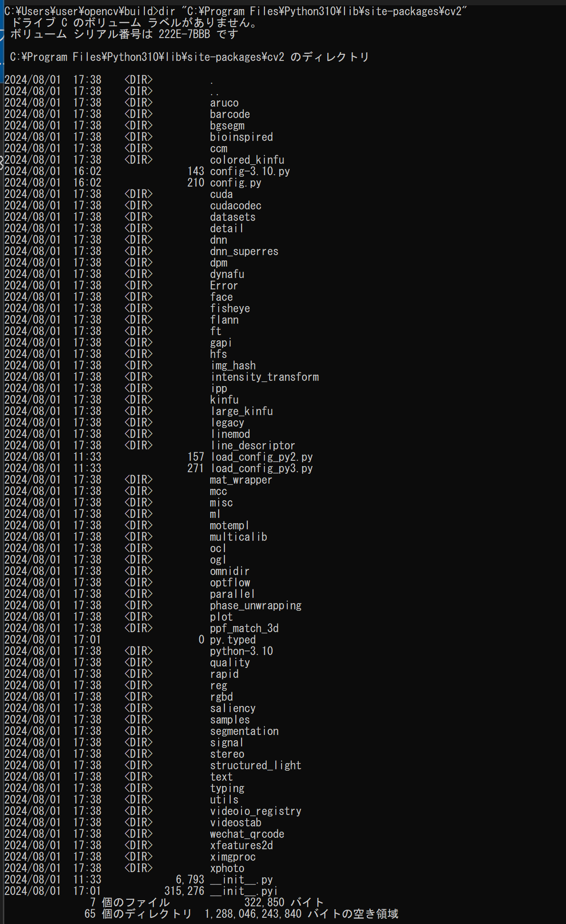Select the line_descriptor directory entry
Viewport: 566px width, 924px height.
(x=253, y=446)
